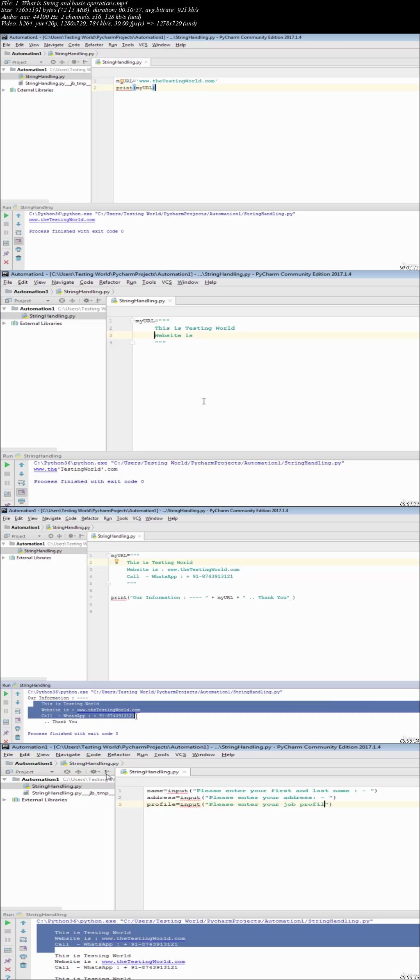The width and height of the screenshot is (420, 980).
Task: Click StringHandling.py breadcrumb in 00:04:24 frame
Action: [x=87, y=292]
